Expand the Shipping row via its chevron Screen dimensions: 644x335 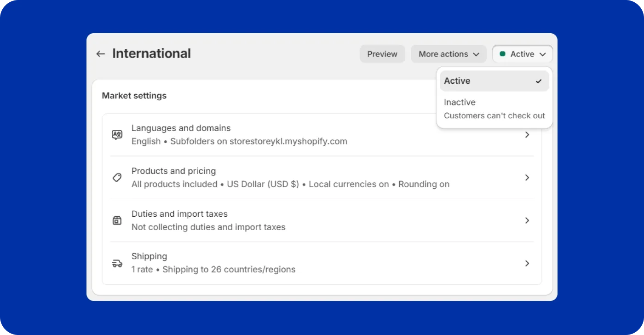[x=527, y=263]
